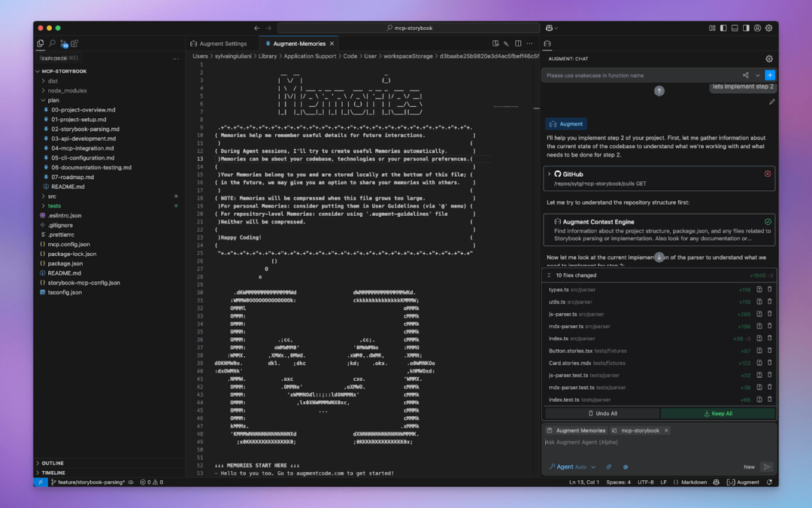Collapse the plan folder
The image size is (812, 508).
[x=53, y=100]
